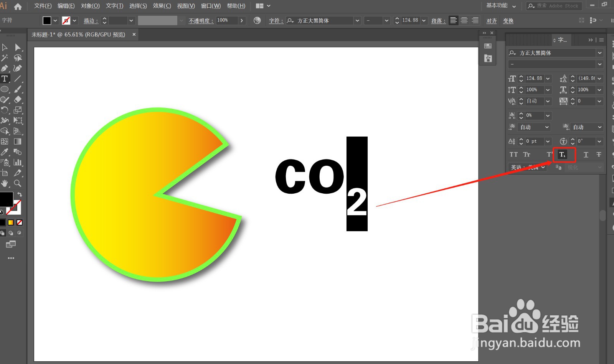
Task: Select the Rotate tool
Action: [x=5, y=110]
